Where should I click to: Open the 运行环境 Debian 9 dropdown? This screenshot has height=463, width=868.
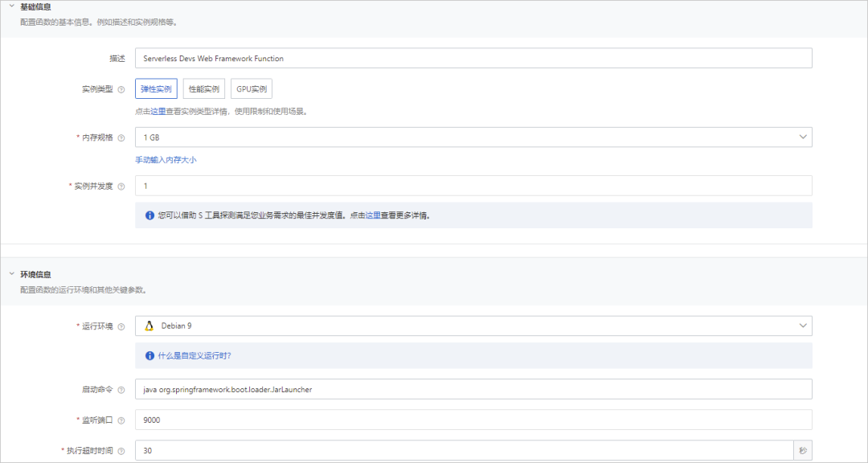point(473,326)
